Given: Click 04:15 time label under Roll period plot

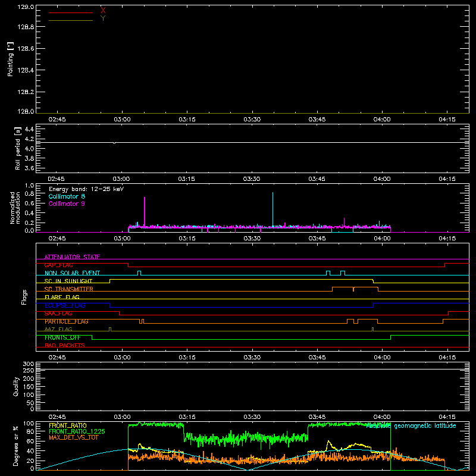Looking at the screenshot, I should 447,179.
